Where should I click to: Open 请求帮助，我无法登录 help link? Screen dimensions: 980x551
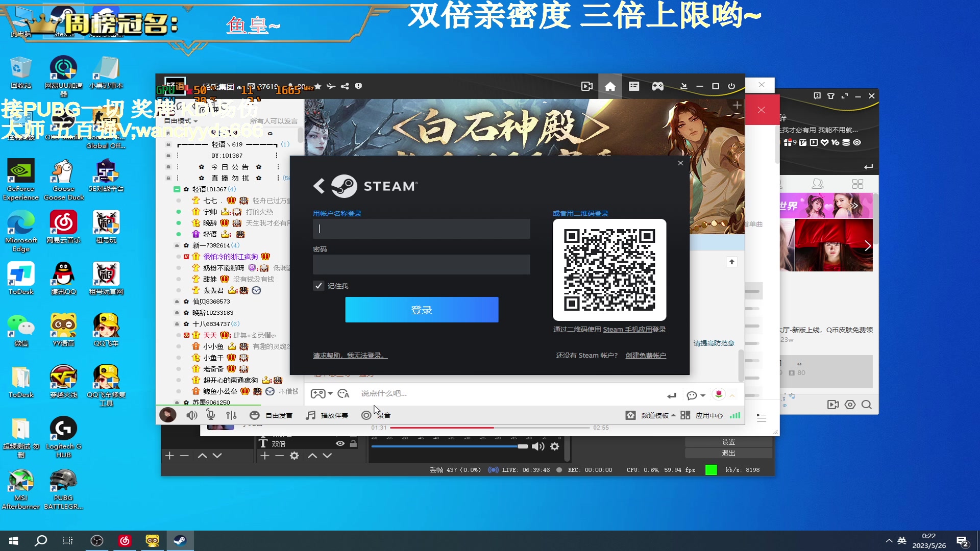pyautogui.click(x=350, y=355)
